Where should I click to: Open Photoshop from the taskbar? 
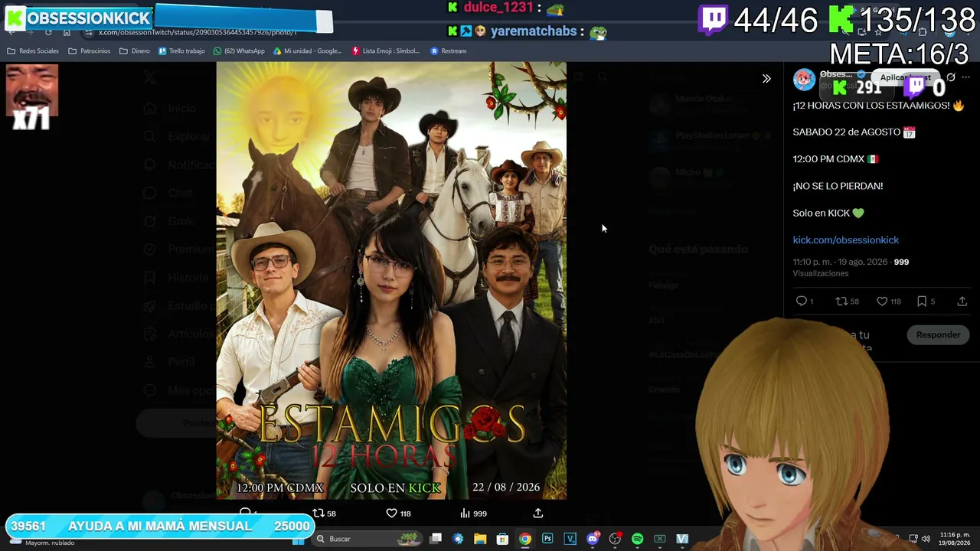click(x=547, y=539)
